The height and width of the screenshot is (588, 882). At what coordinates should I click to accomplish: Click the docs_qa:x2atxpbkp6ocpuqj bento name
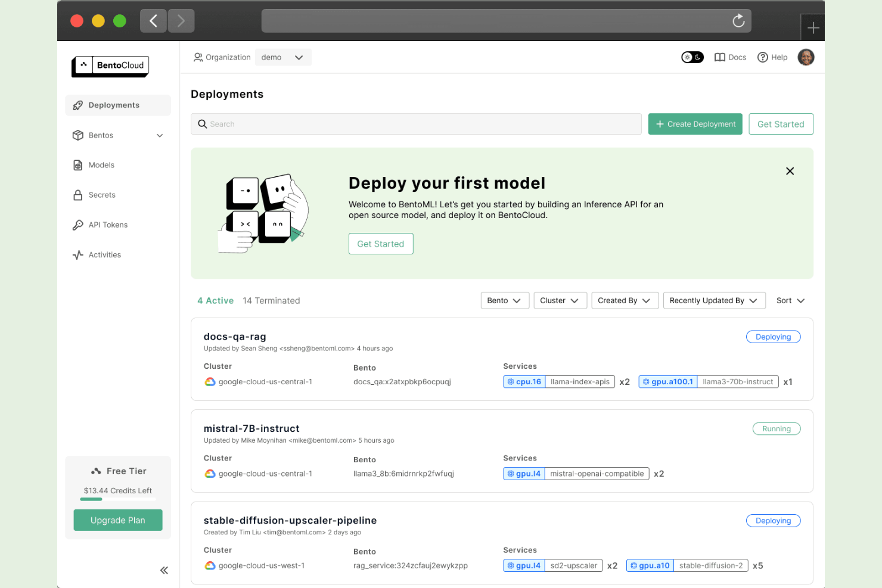402,382
